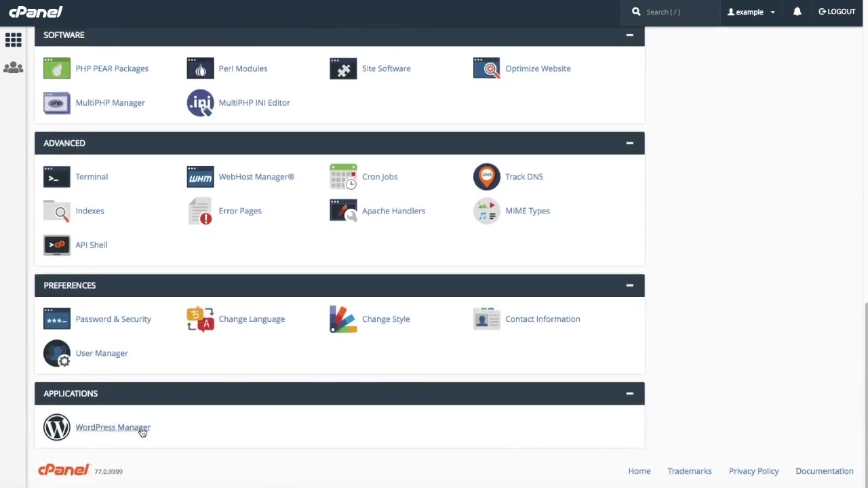This screenshot has width=868, height=488.
Task: Click the cPanel footer logo
Action: [64, 470]
